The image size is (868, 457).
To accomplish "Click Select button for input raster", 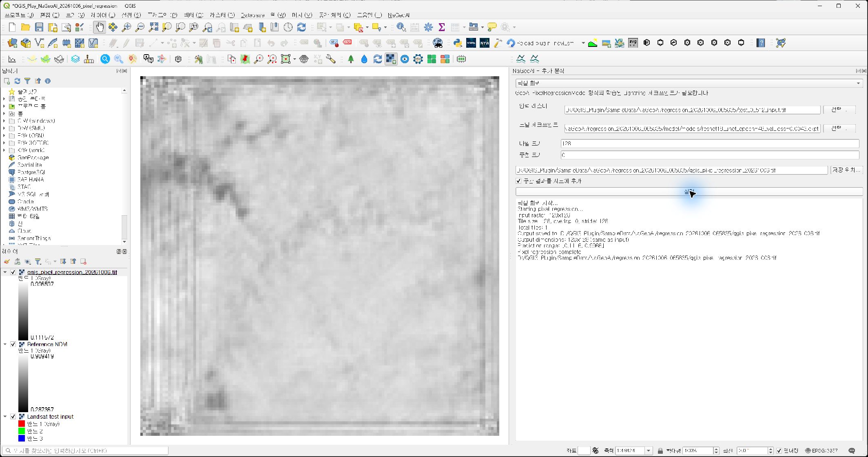I will click(839, 110).
